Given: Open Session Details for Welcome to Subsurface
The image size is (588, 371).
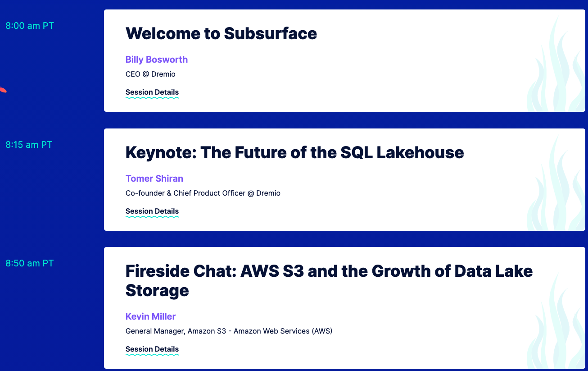Looking at the screenshot, I should [x=152, y=92].
